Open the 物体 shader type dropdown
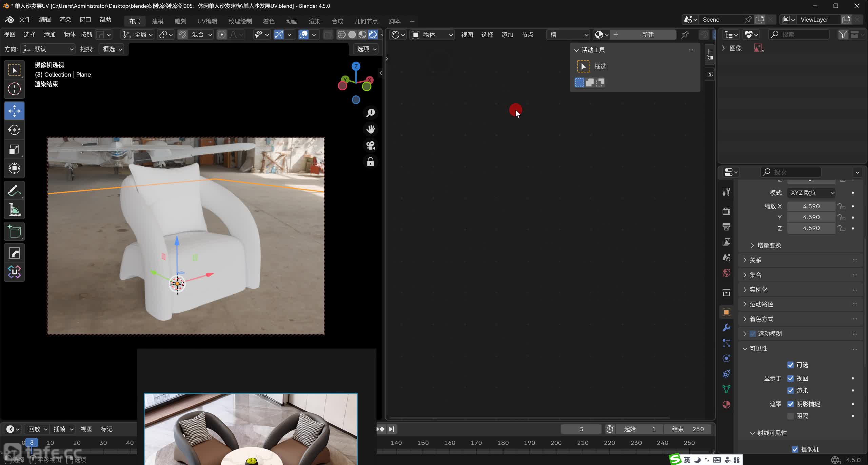 tap(432, 35)
